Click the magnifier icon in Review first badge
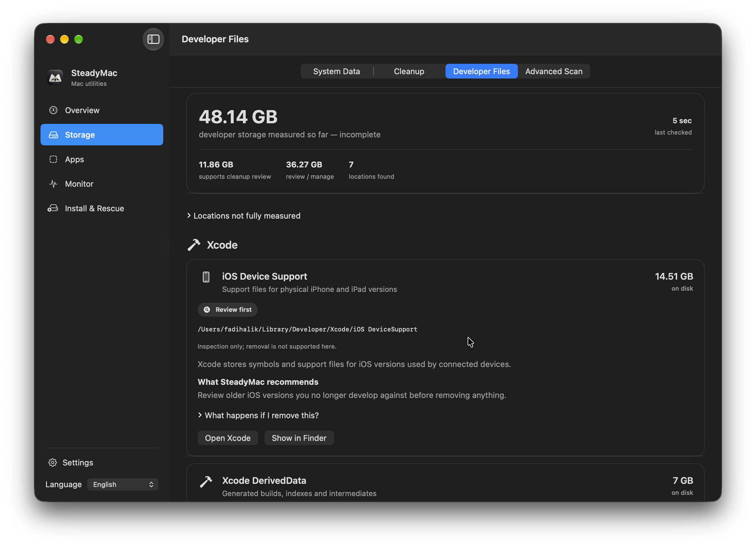 [207, 309]
